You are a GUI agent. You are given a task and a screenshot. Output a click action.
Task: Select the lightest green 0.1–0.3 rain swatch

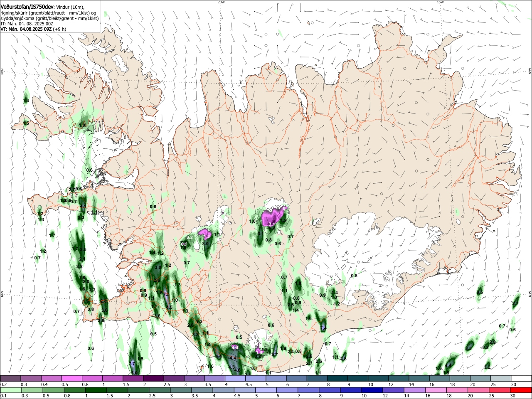coord(10,390)
